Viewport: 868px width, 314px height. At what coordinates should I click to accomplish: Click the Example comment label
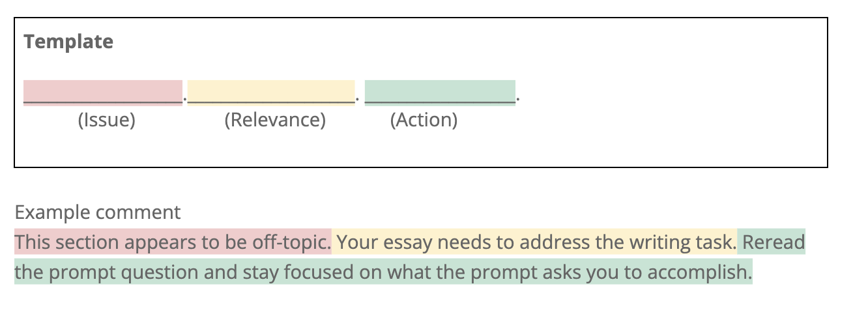pyautogui.click(x=98, y=212)
